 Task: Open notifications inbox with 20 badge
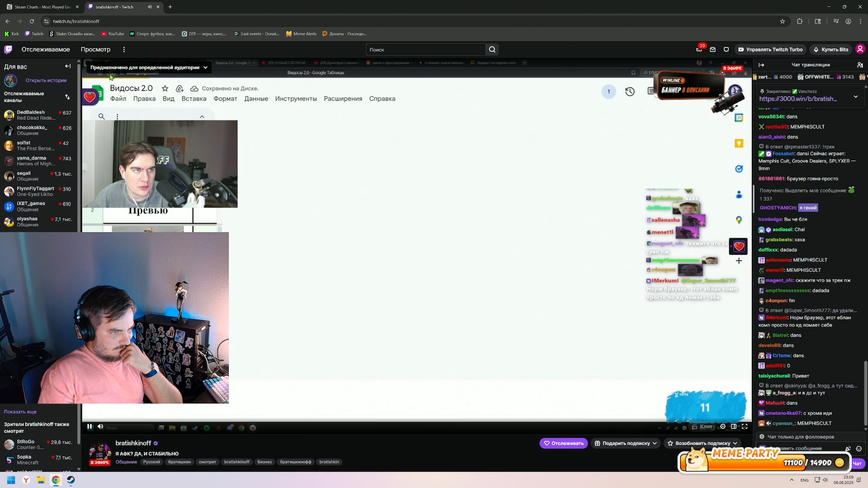(x=699, y=50)
